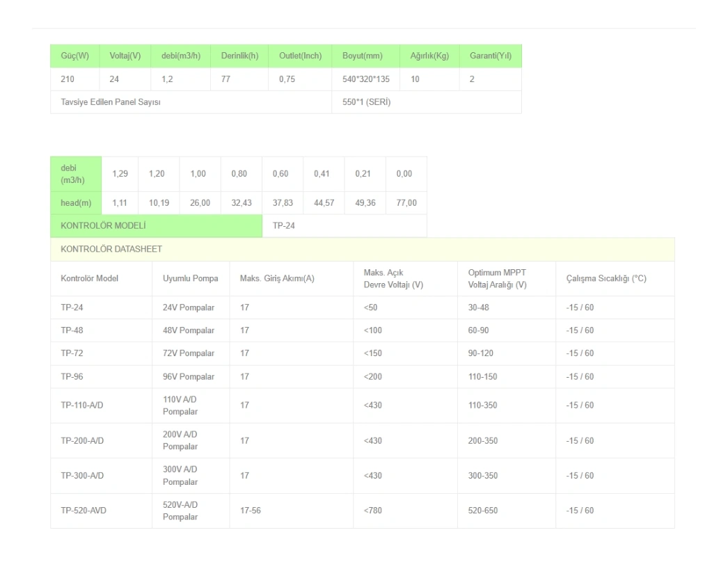Click the KONTROLÖR MODELİ green label
Viewport: 728px width, 569px height.
pos(104,225)
